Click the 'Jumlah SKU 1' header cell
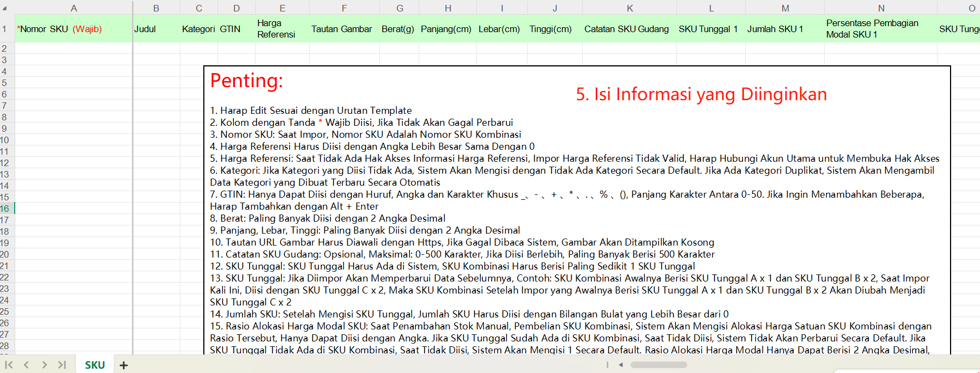 point(785,29)
